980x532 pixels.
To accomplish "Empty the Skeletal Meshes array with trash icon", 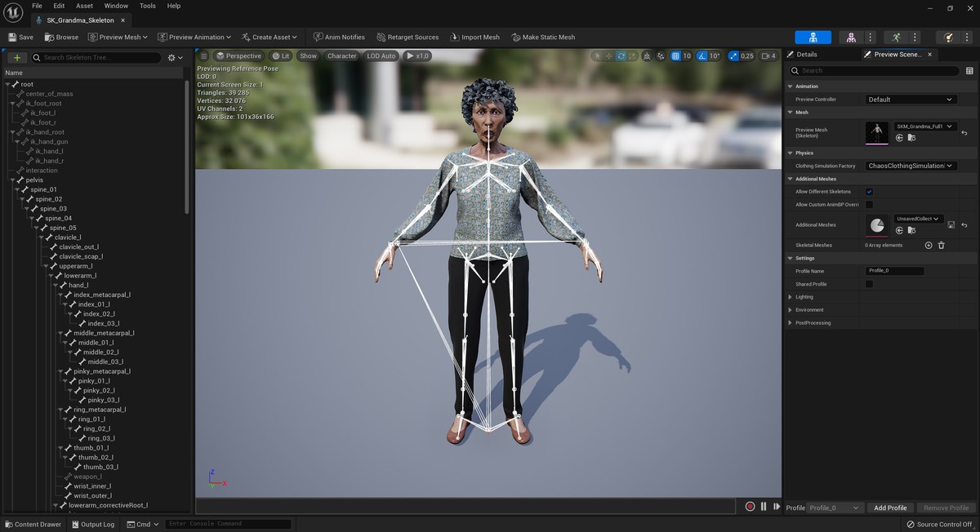I will click(x=941, y=245).
